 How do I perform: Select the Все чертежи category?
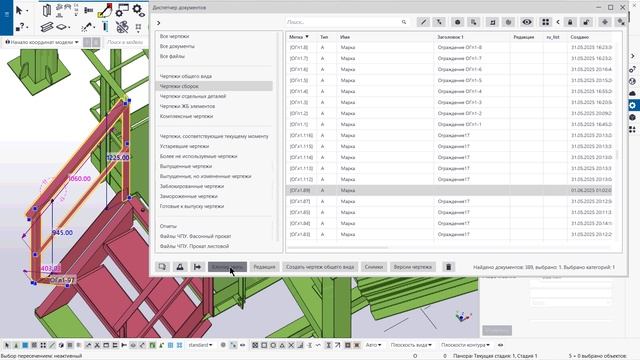[x=174, y=36]
